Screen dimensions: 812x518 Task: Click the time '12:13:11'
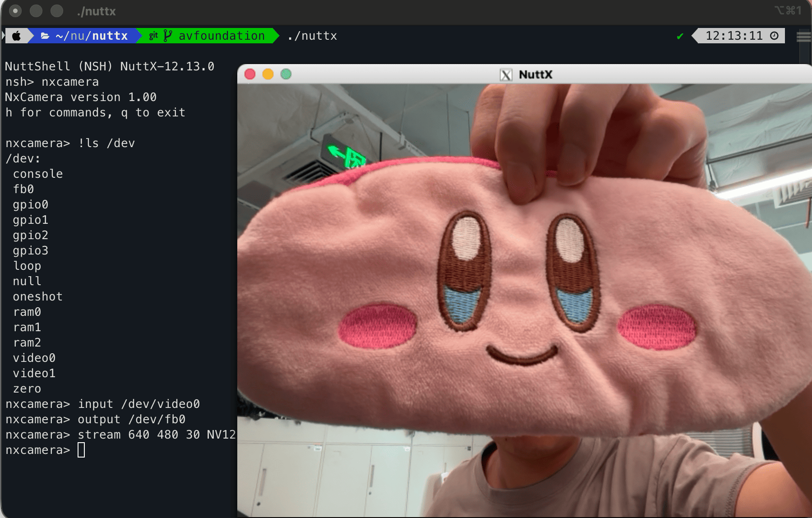click(x=734, y=36)
